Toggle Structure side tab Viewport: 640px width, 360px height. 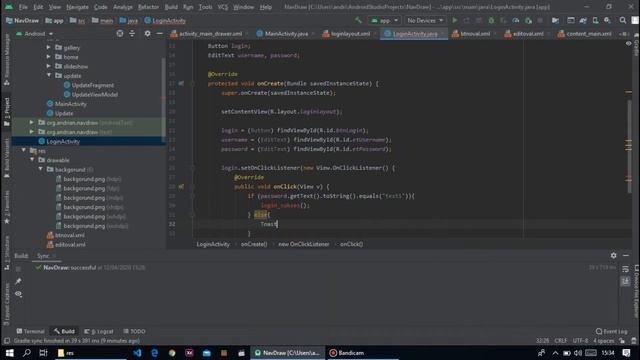tap(7, 253)
